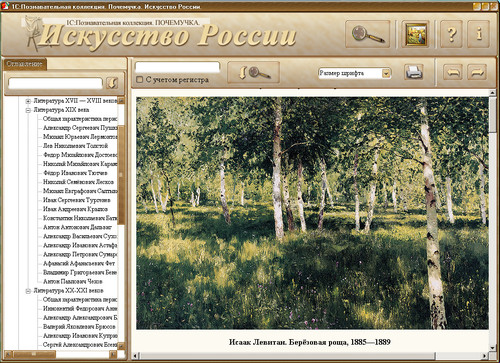Screen dimensions: 500x363
Task: Open 'Общая характеристика' under XX-XXI веков
Action: 80,299
